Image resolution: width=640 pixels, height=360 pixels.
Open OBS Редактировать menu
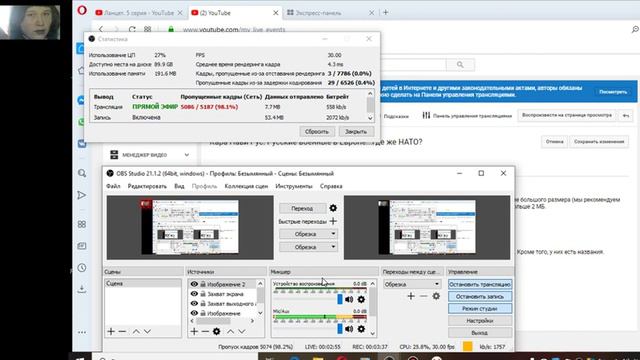point(147,186)
